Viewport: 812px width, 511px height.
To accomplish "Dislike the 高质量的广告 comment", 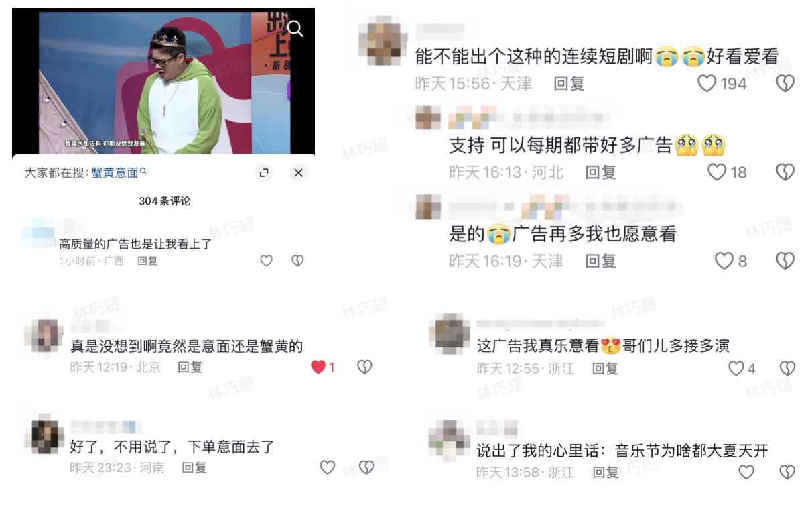I will click(x=298, y=261).
